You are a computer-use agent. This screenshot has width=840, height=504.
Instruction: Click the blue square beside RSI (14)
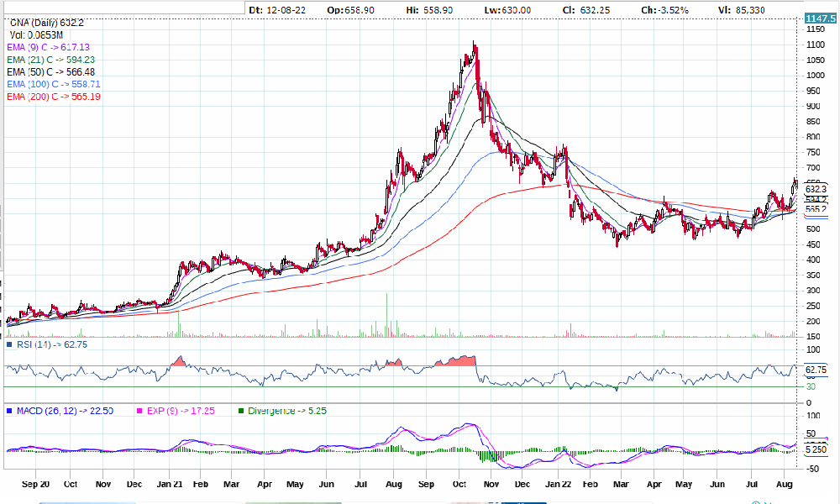(x=9, y=345)
